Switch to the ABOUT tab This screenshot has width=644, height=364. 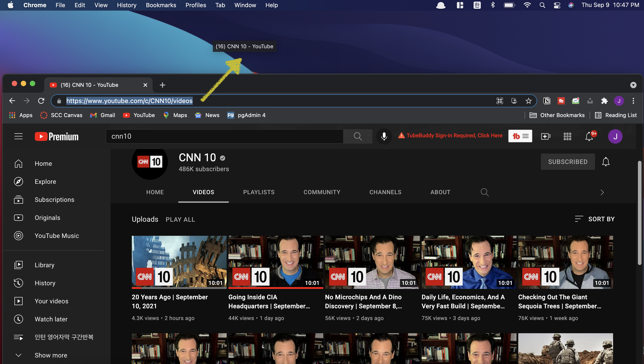coord(440,192)
